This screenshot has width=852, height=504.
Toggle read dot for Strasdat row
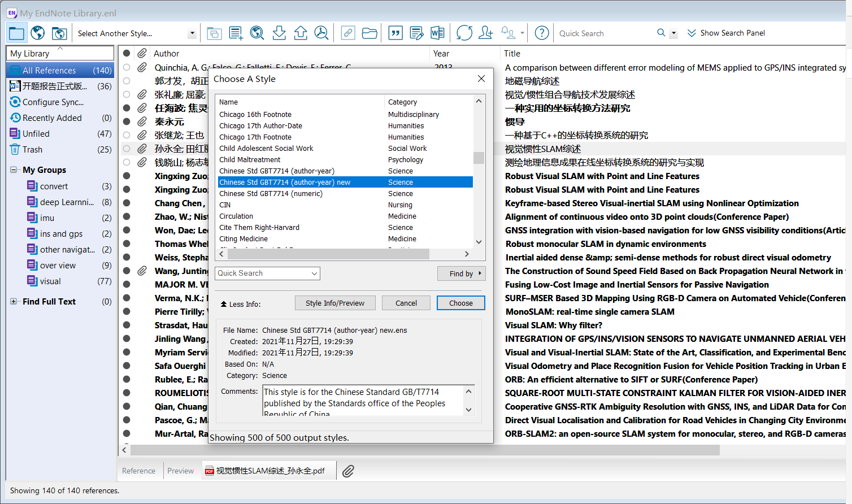(x=127, y=325)
